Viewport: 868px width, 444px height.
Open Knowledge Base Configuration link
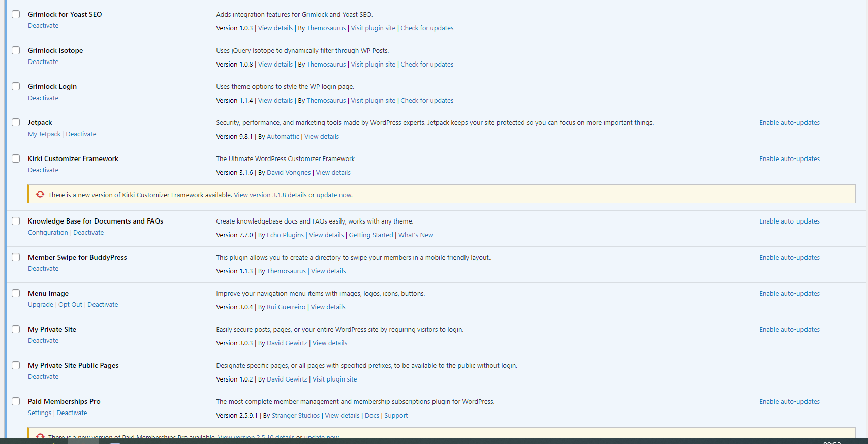tap(48, 233)
